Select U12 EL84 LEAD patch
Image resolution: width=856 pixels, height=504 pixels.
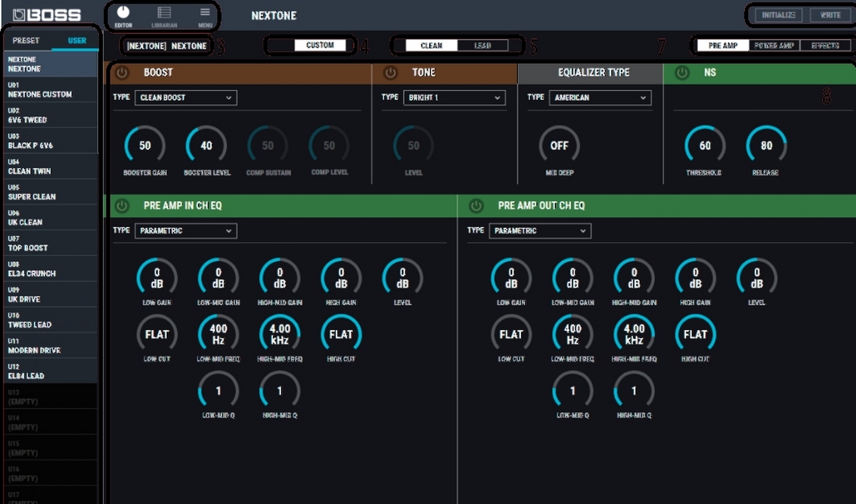50,371
